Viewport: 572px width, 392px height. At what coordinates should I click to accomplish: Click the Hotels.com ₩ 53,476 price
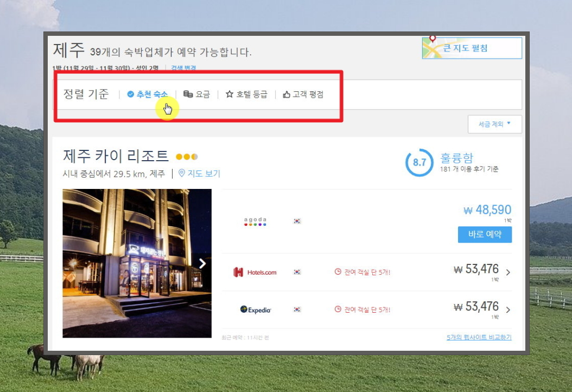tap(476, 269)
